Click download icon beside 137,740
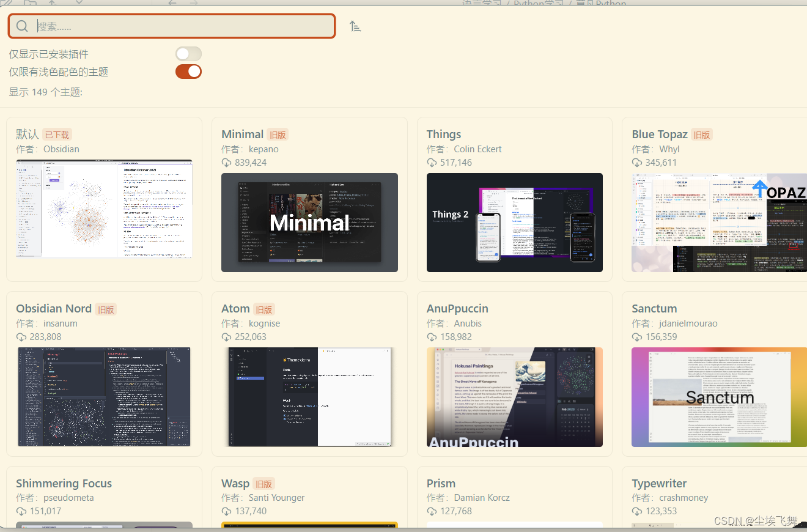This screenshot has height=532, width=807. pos(226,511)
